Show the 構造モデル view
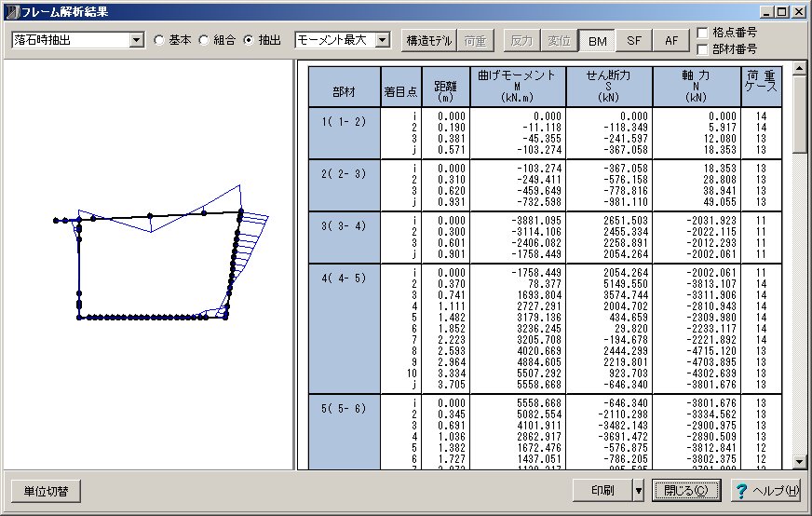 pyautogui.click(x=428, y=40)
